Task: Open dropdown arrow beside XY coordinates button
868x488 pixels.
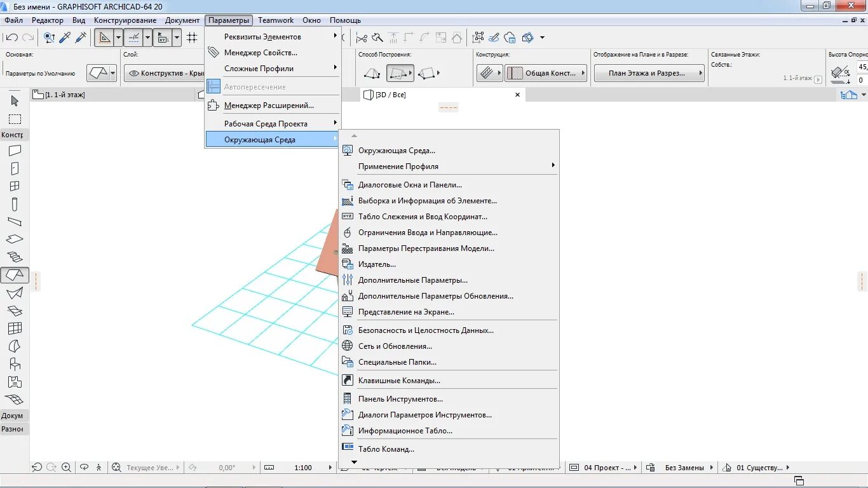Action: tap(177, 37)
